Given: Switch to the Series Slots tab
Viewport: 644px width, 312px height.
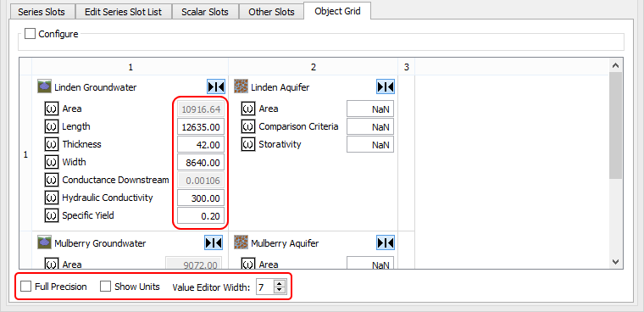Looking at the screenshot, I should pos(41,12).
